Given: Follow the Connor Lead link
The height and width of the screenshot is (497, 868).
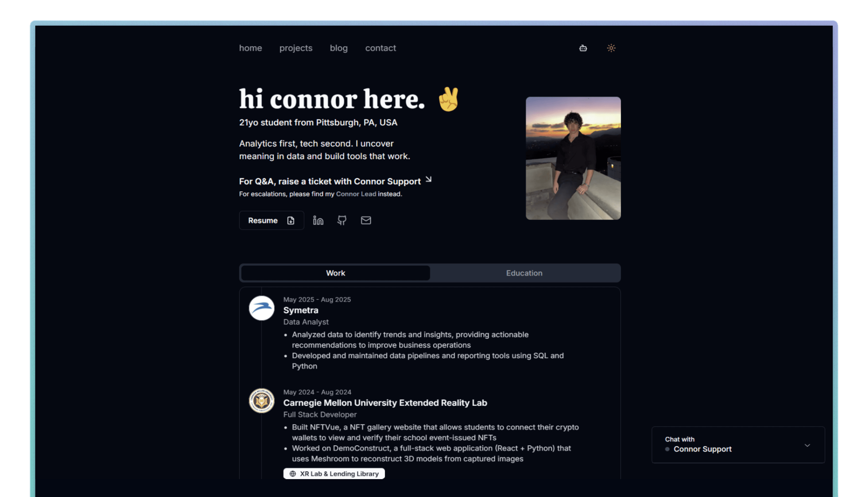Looking at the screenshot, I should 356,194.
